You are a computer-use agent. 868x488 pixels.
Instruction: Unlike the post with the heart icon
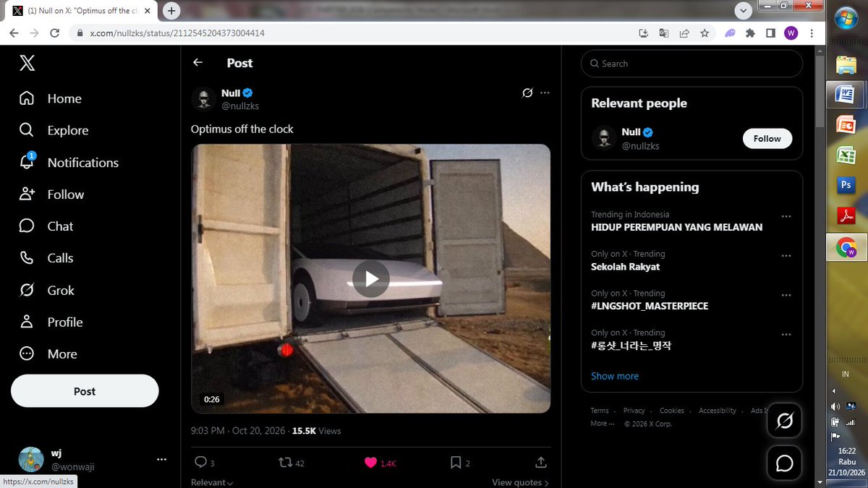370,463
